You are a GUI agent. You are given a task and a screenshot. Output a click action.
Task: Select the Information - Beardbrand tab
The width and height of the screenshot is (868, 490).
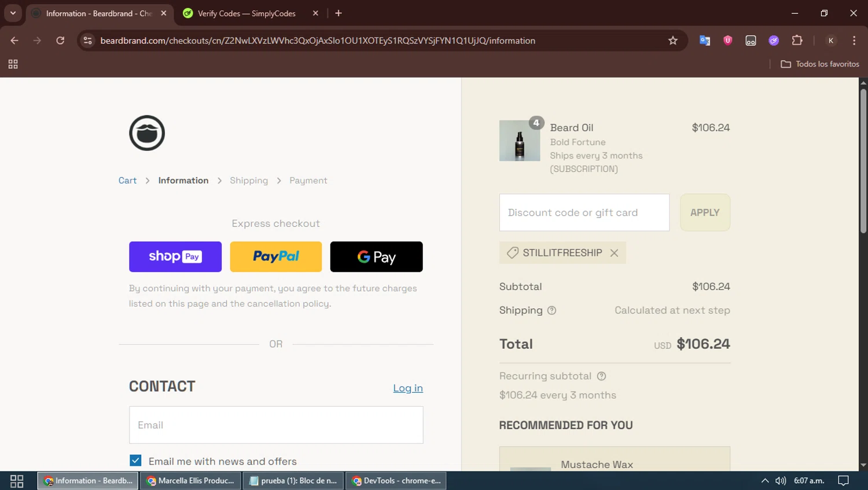point(98,13)
